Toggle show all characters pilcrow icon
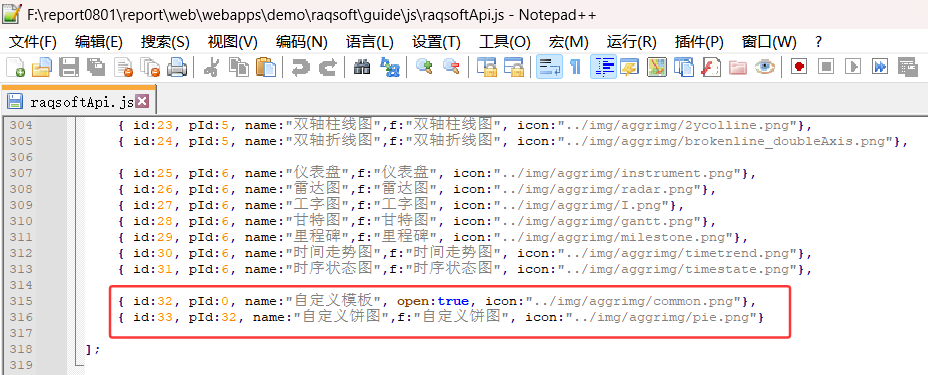Screen dimensions: 928x375 [575, 67]
